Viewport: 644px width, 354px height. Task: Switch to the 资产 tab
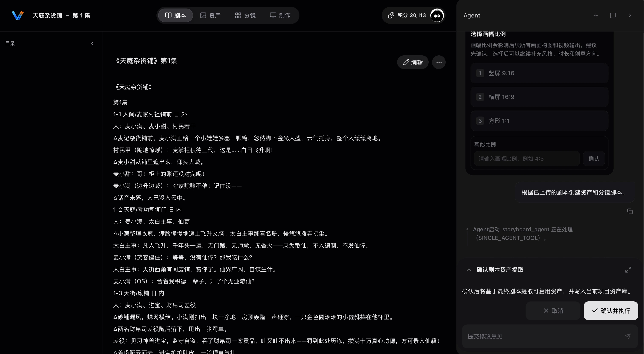coord(210,15)
